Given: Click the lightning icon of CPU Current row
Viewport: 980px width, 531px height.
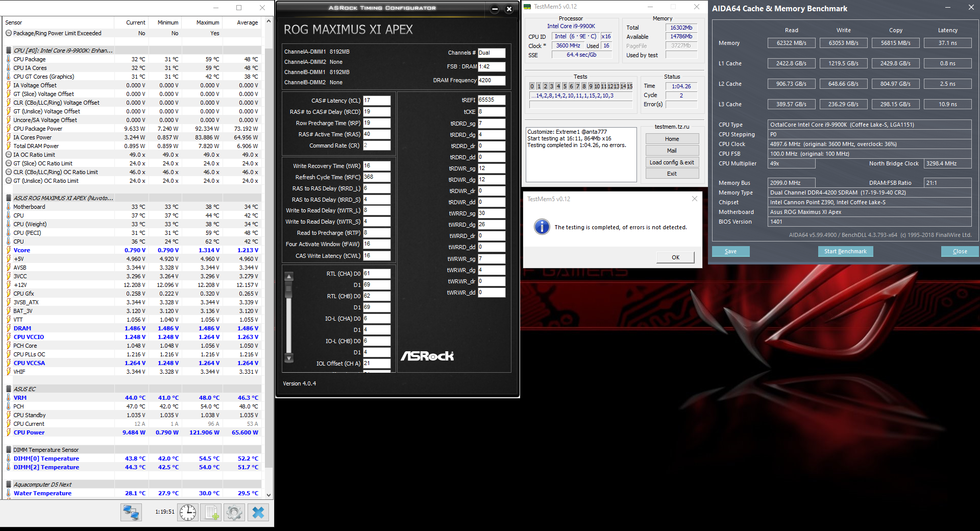Looking at the screenshot, I should point(9,424).
